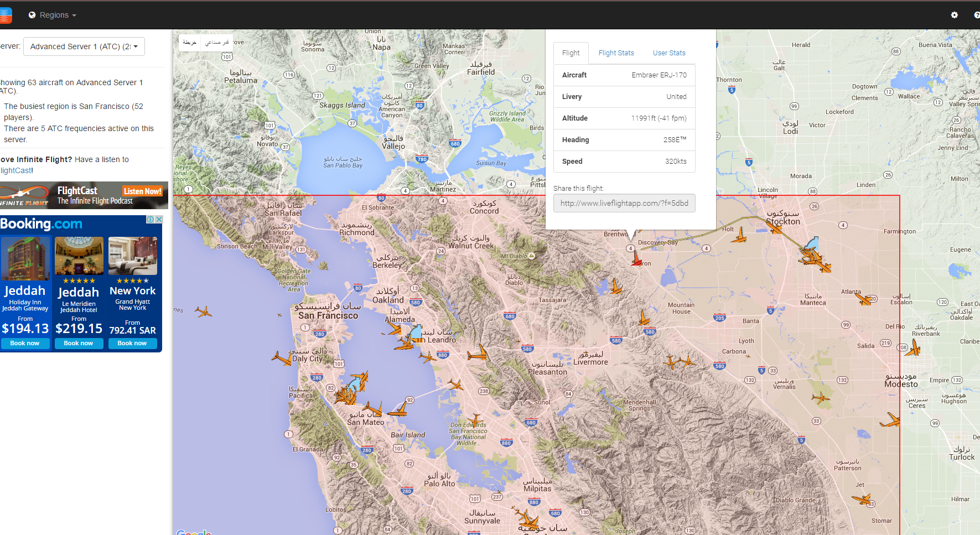Select the aircraft left of the I-880 shield near San Leandro
The height and width of the screenshot is (535, 980).
427,357
